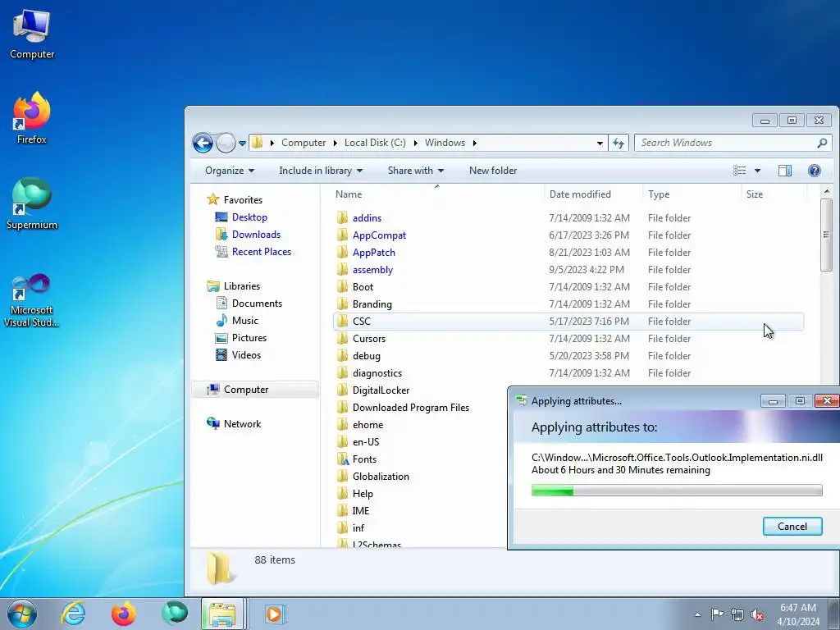Open the Organize menu
Image resolution: width=840 pixels, height=630 pixels.
230,171
